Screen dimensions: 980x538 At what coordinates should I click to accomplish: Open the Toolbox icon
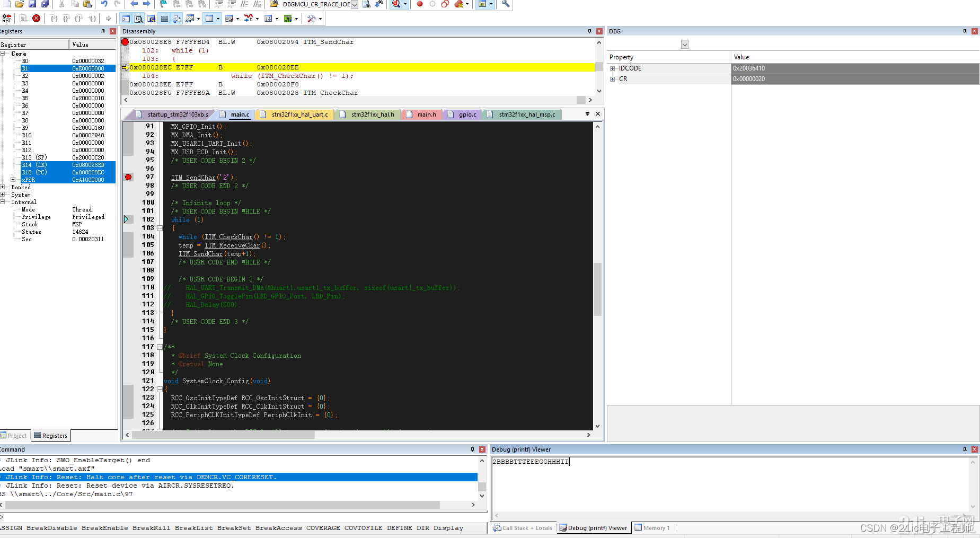[311, 19]
